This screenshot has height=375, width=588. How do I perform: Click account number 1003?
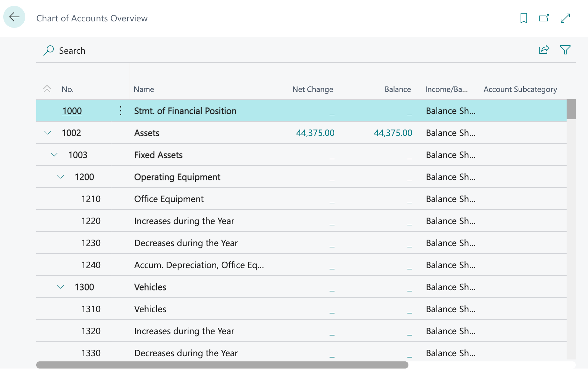[78, 155]
